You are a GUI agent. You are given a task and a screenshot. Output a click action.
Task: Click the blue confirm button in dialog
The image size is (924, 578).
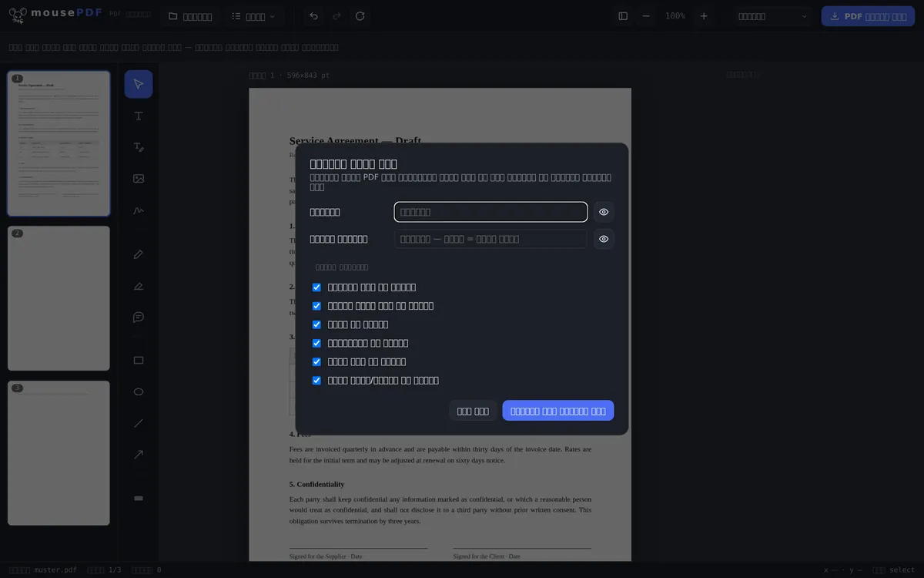tap(558, 411)
